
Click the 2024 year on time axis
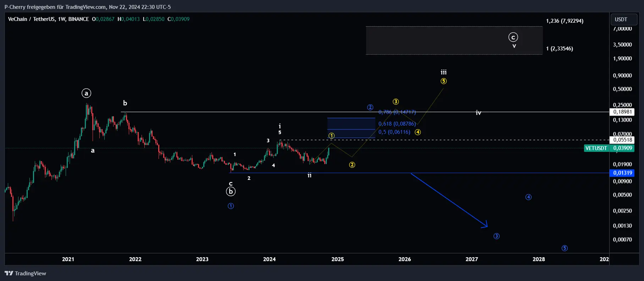click(269, 259)
